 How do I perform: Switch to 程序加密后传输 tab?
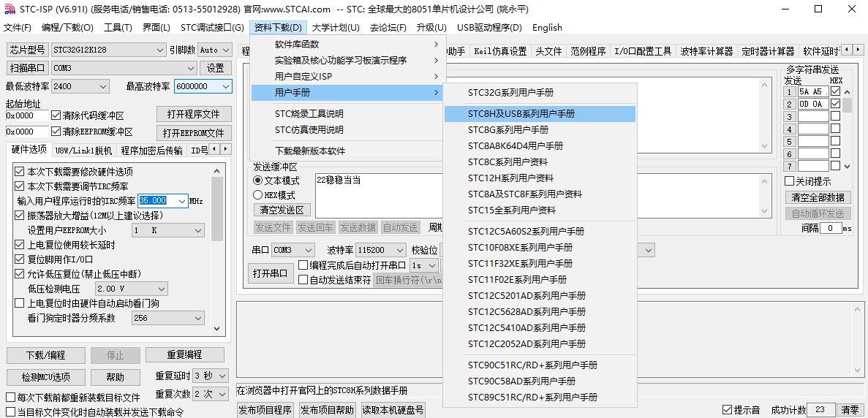point(151,151)
